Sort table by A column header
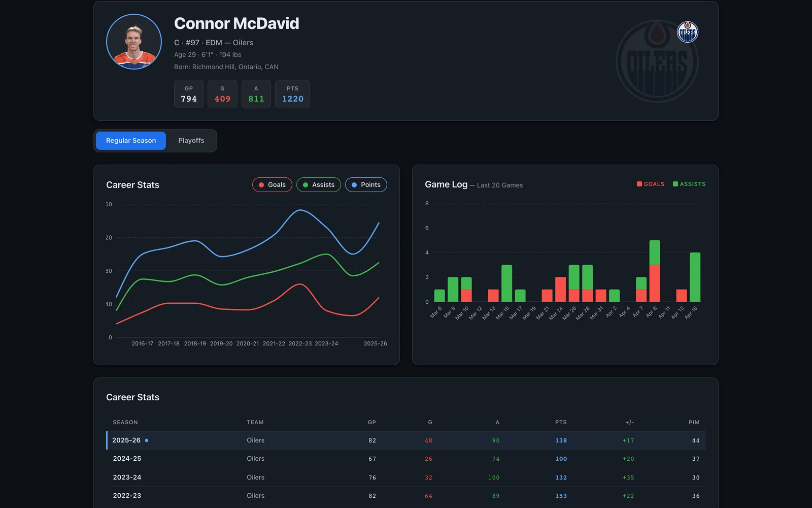 (x=497, y=423)
